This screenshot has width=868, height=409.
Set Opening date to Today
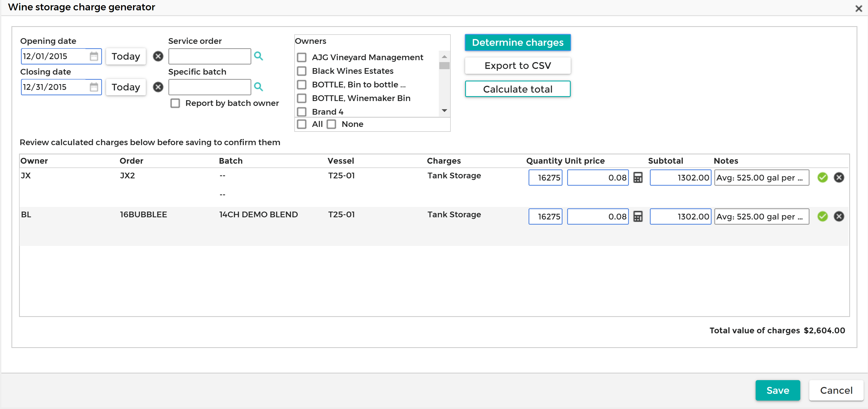click(x=126, y=56)
